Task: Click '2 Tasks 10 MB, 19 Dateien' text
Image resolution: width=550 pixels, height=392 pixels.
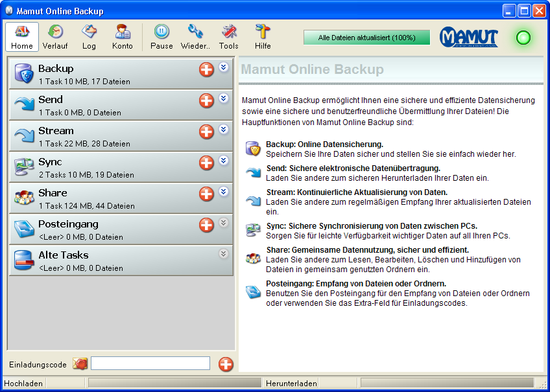Action: (86, 175)
